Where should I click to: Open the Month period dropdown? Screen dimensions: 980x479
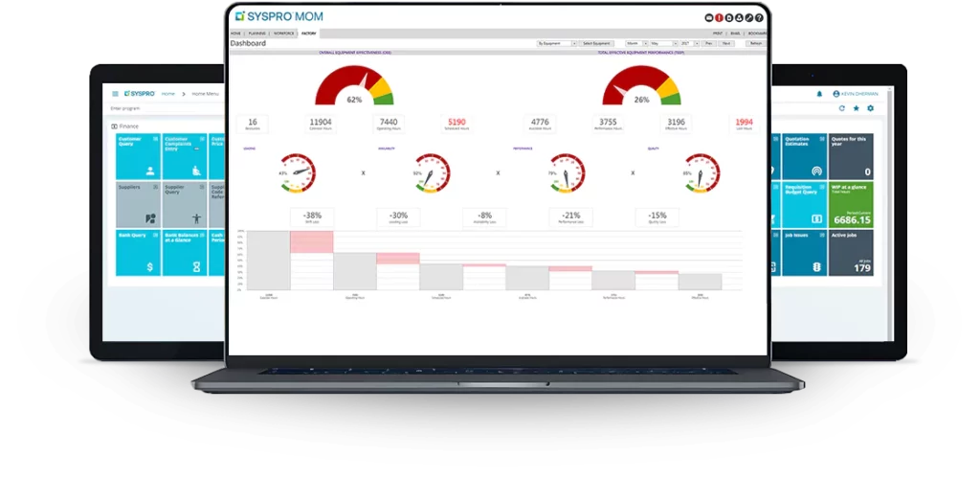(635, 44)
